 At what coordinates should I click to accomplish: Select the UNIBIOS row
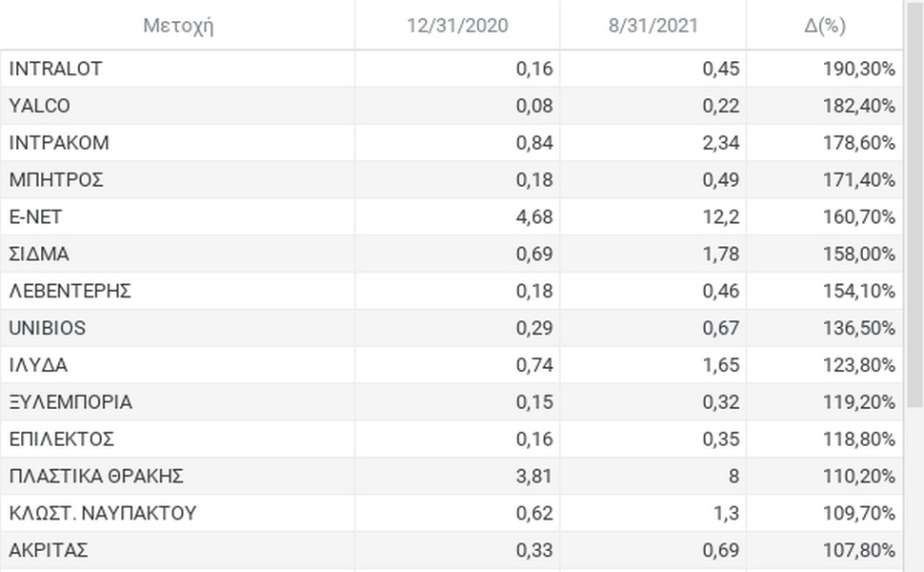(x=452, y=328)
